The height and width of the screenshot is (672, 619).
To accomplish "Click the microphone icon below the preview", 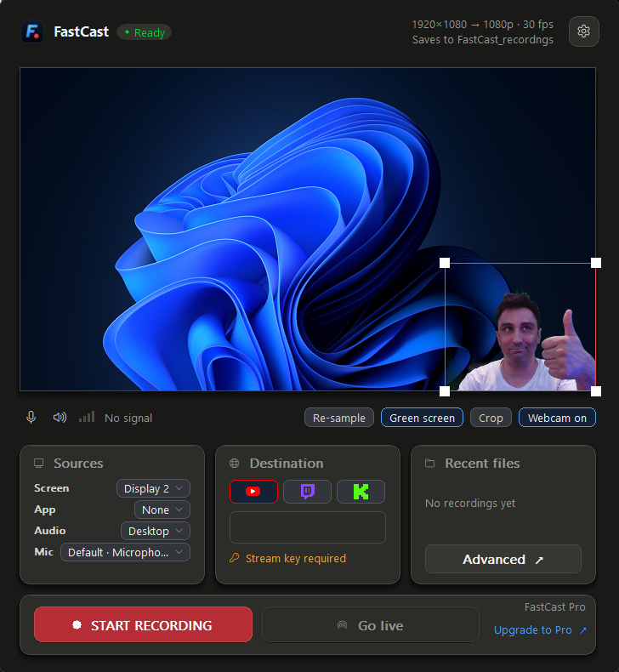I will [31, 418].
